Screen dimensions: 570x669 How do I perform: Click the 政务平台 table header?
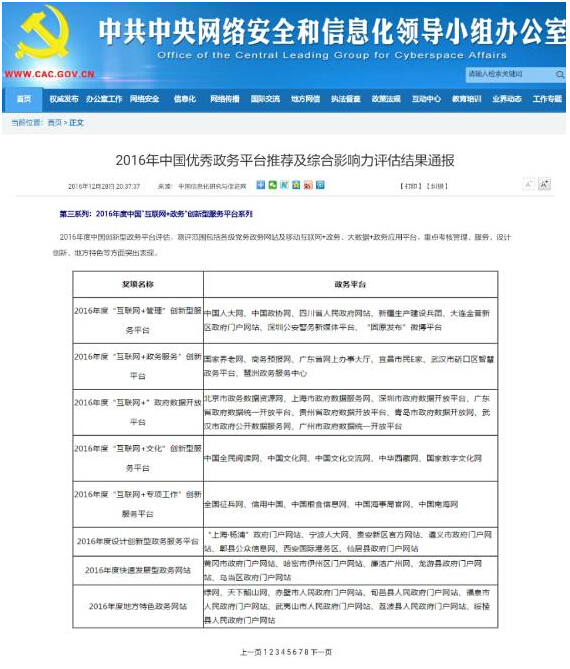point(350,284)
